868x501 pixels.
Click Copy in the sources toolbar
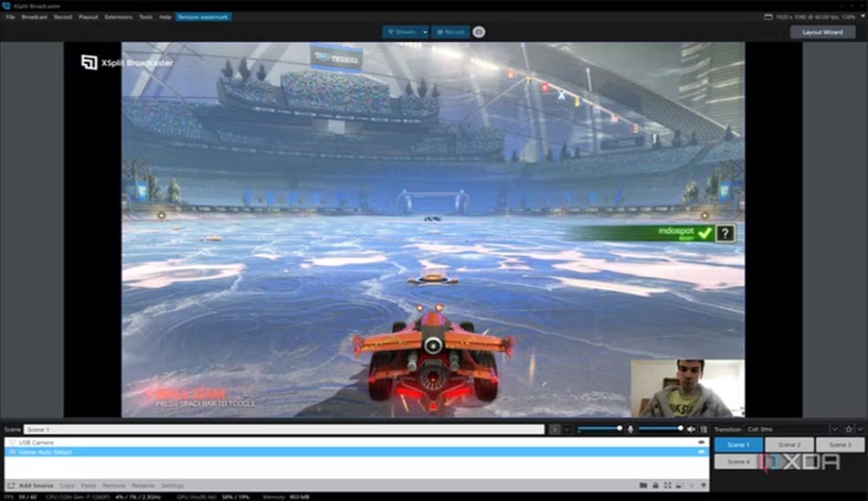point(67,485)
